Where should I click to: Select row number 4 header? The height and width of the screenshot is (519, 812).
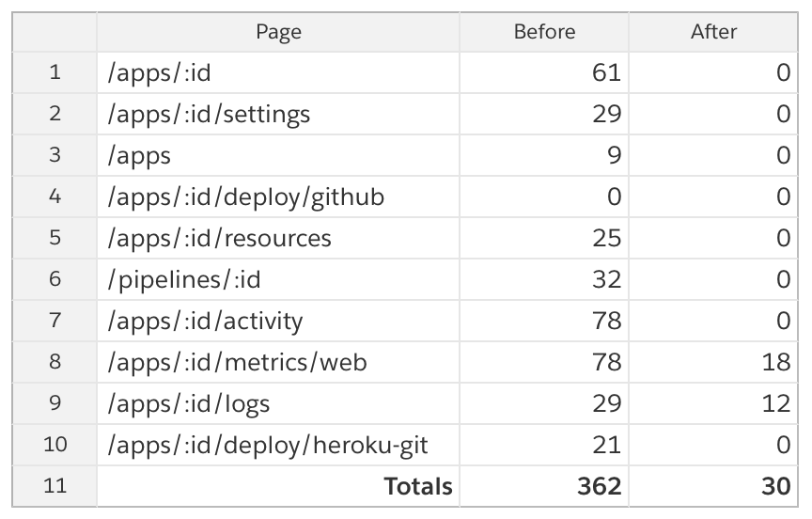(55, 197)
